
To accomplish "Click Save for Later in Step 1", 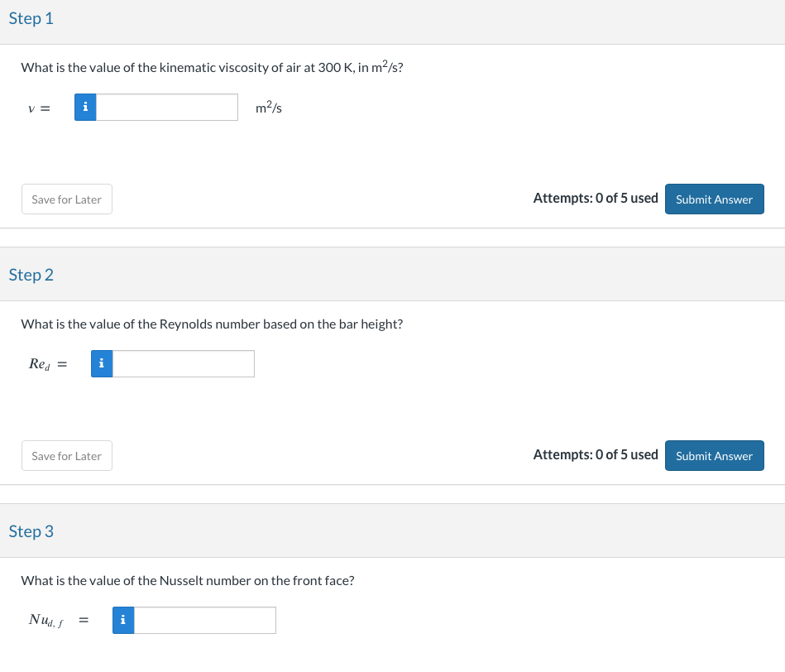I will (x=66, y=199).
